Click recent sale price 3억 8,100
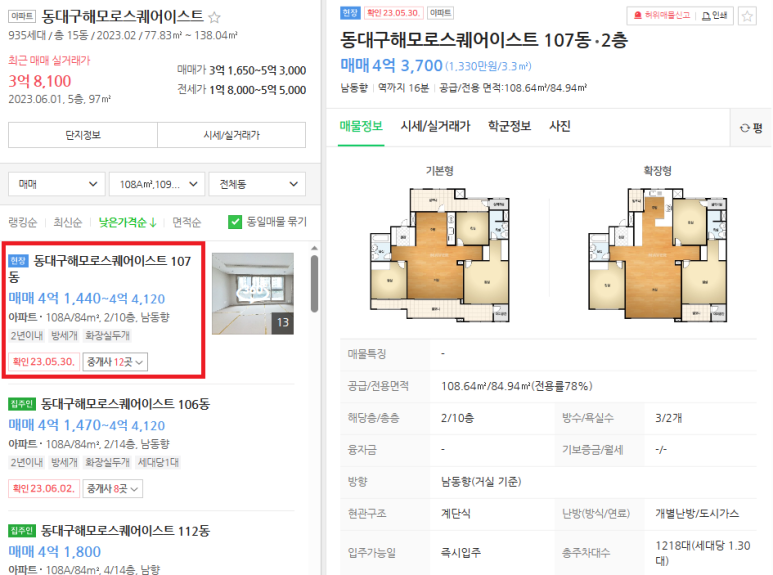 tap(40, 81)
